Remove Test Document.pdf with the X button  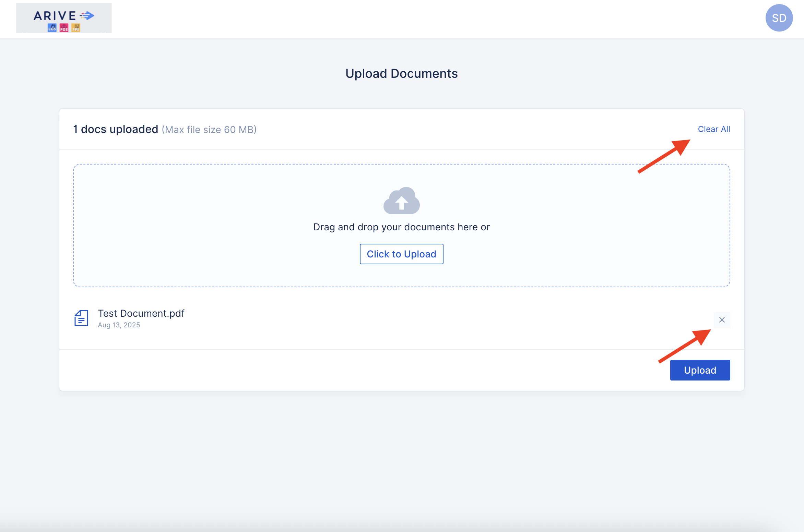tap(722, 320)
